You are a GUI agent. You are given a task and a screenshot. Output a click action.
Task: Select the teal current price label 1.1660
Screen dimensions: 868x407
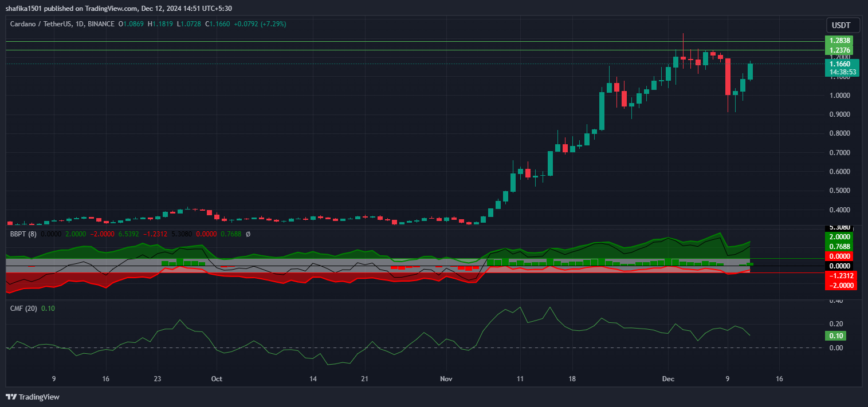point(840,64)
